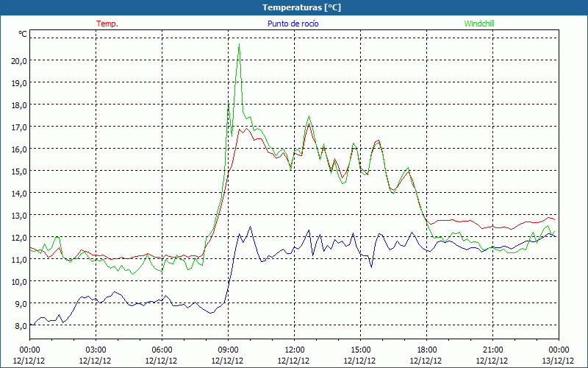Click the 14,0 y-axis value
The image size is (588, 368).
(19, 194)
